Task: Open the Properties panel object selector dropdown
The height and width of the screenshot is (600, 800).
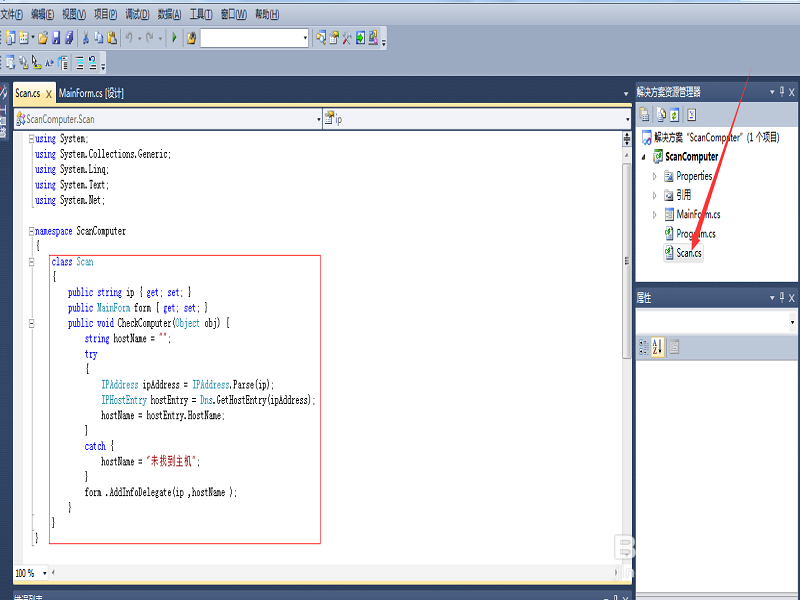Action: [x=792, y=322]
